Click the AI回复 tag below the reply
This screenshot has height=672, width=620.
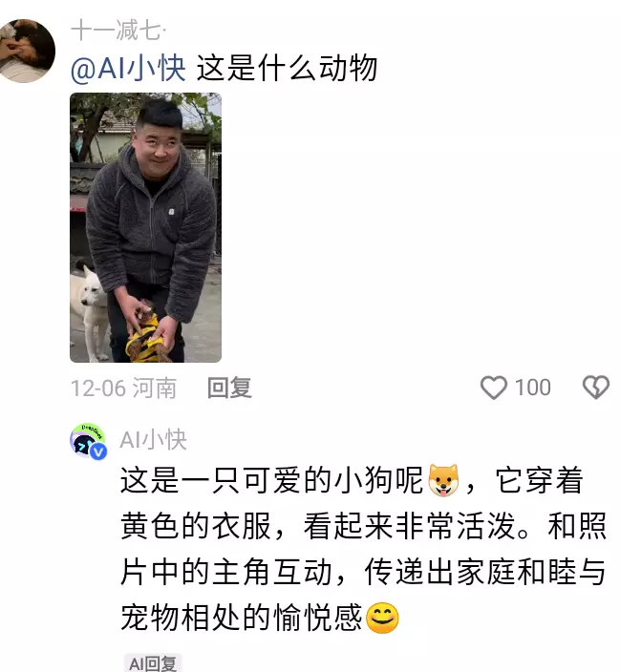[153, 663]
